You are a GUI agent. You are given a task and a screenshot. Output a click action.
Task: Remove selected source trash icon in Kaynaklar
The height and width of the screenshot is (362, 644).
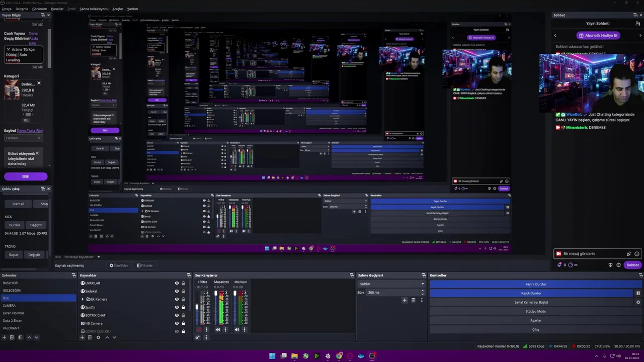90,337
